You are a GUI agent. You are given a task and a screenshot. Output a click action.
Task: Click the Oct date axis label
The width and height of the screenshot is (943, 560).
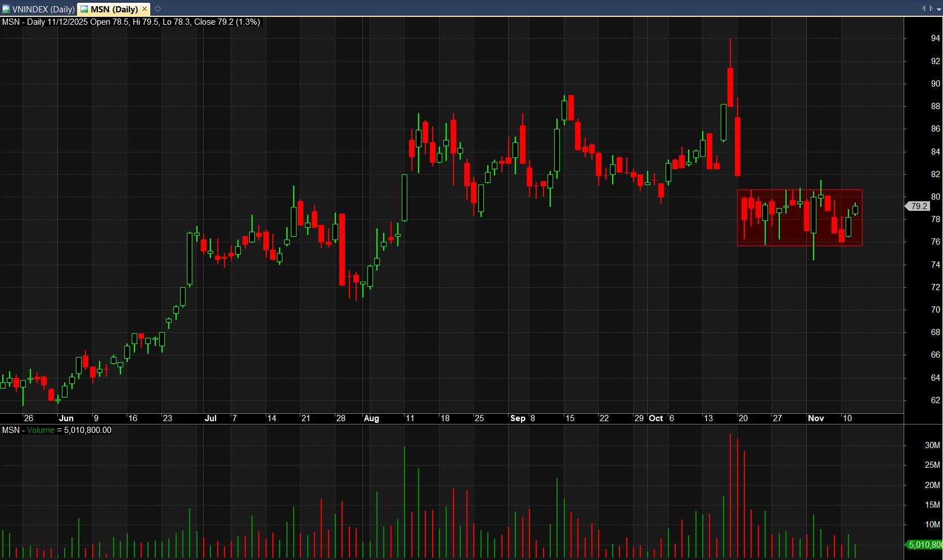tap(656, 418)
